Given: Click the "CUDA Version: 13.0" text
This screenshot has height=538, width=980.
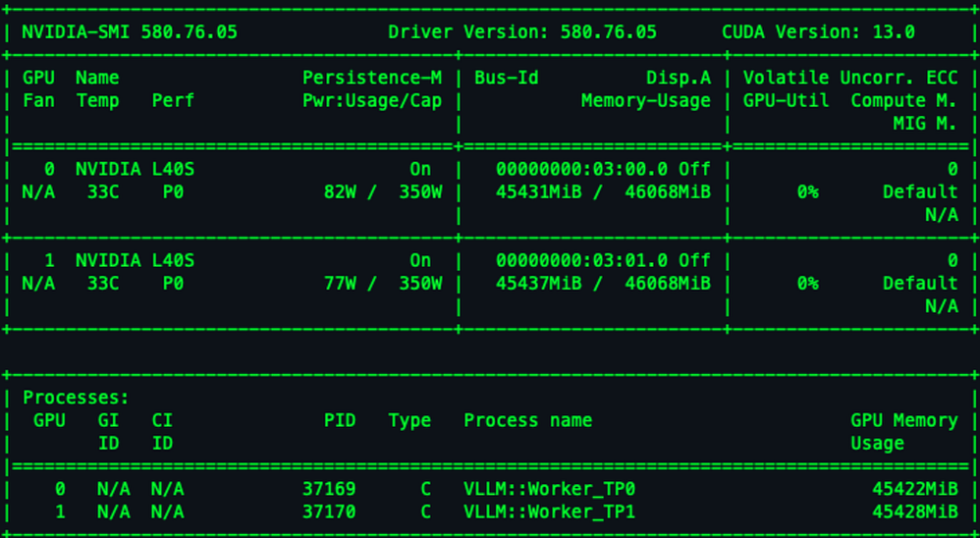Looking at the screenshot, I should pos(818,31).
